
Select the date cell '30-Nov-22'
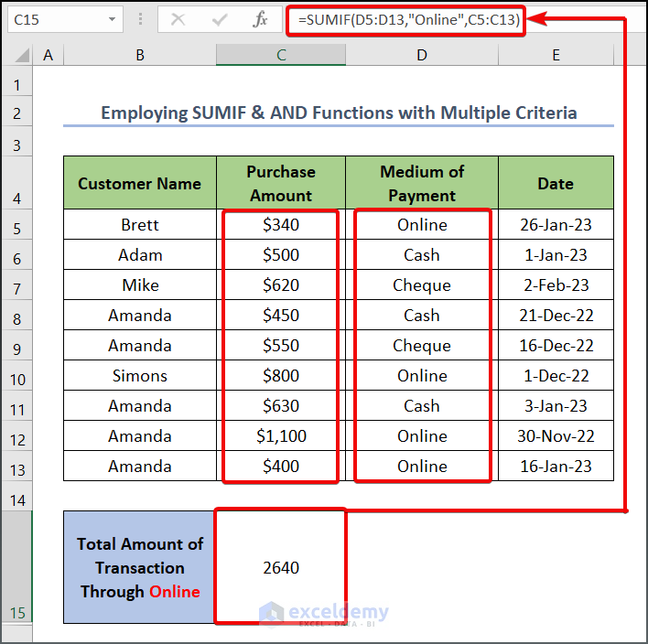pyautogui.click(x=556, y=435)
